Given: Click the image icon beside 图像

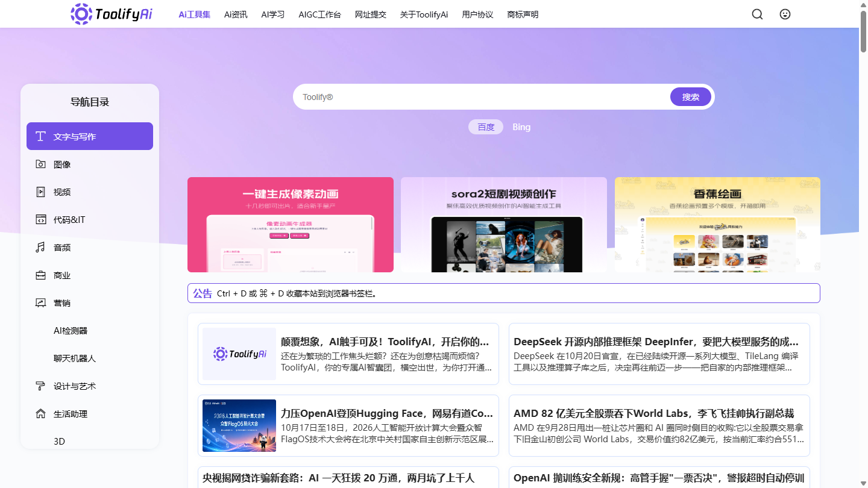Looking at the screenshot, I should tap(40, 164).
